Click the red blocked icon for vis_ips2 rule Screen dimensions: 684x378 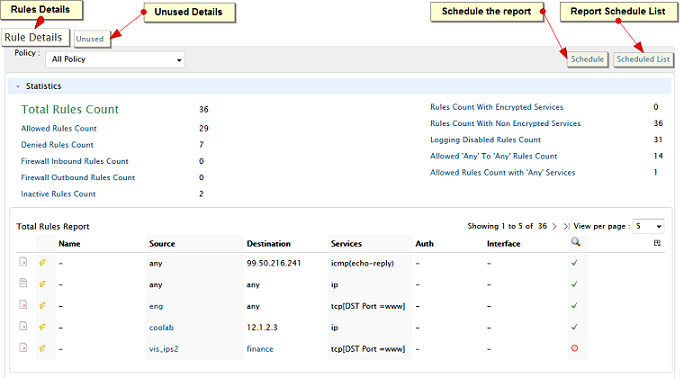(575, 348)
